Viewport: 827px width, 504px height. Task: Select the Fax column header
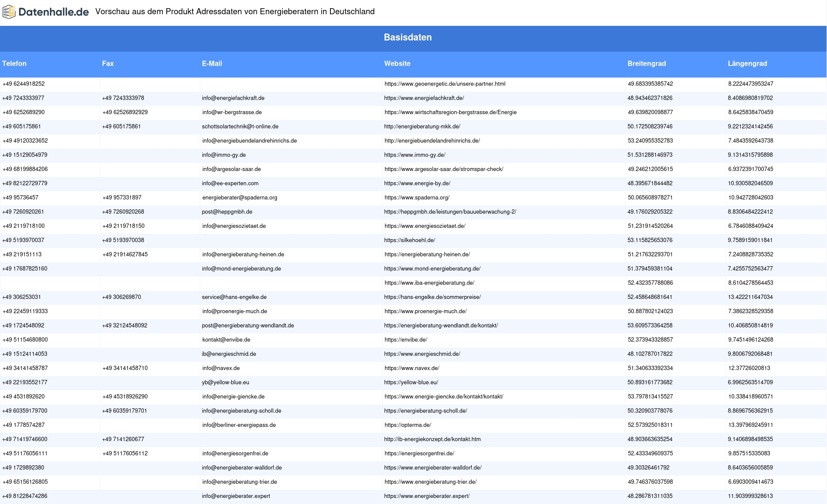click(108, 64)
